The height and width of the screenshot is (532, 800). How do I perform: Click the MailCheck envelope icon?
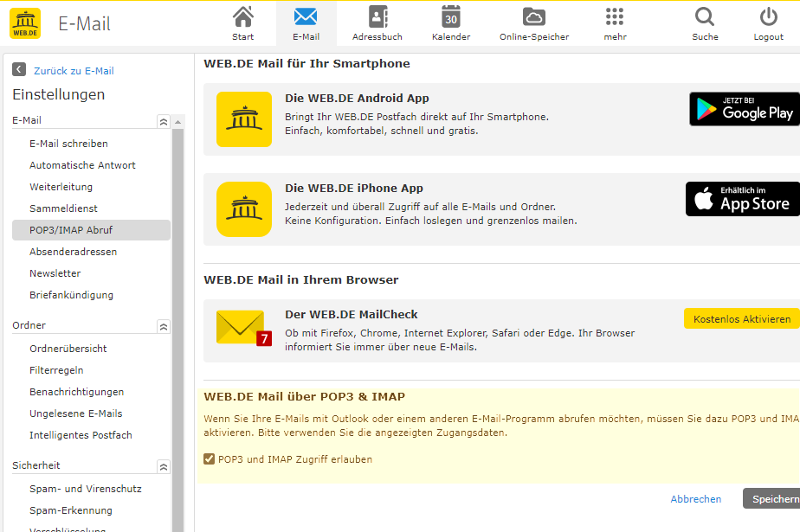(244, 328)
